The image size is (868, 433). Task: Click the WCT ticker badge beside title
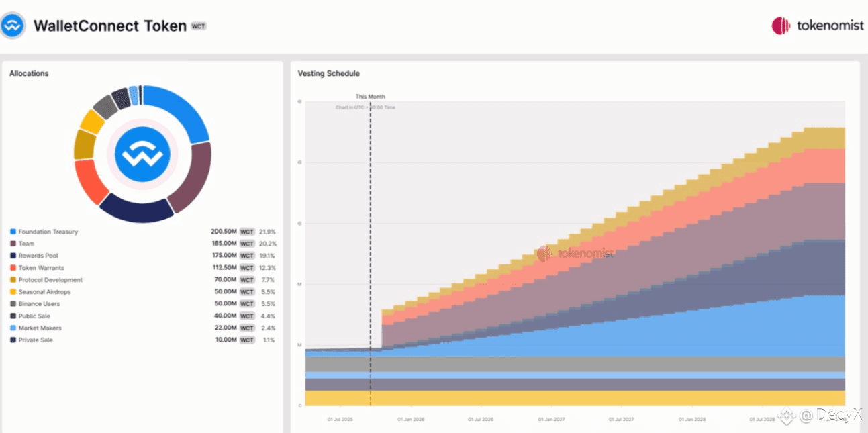pos(199,26)
